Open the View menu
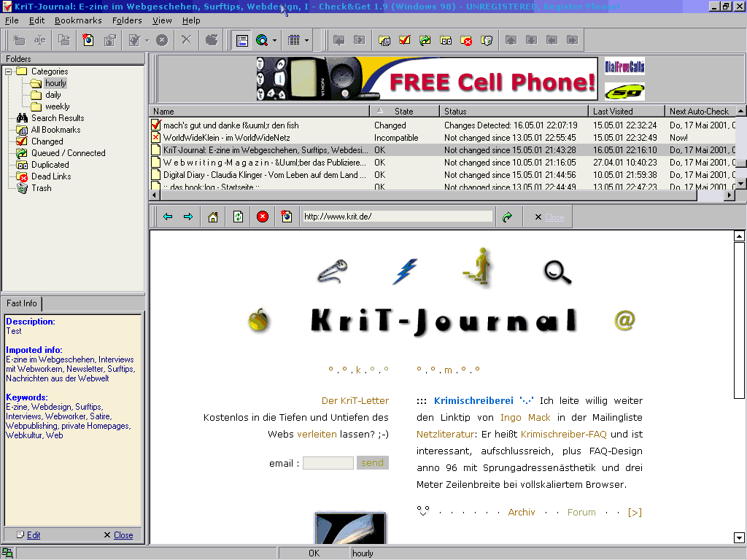Viewport: 747px width, 560px height. (x=162, y=20)
